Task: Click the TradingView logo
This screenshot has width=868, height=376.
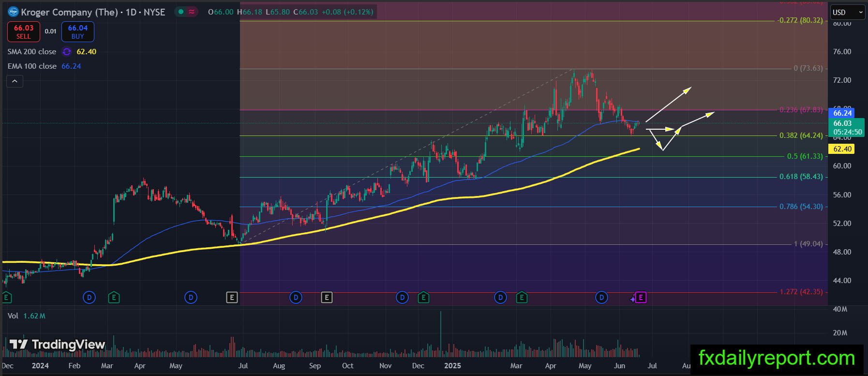Action: (57, 345)
